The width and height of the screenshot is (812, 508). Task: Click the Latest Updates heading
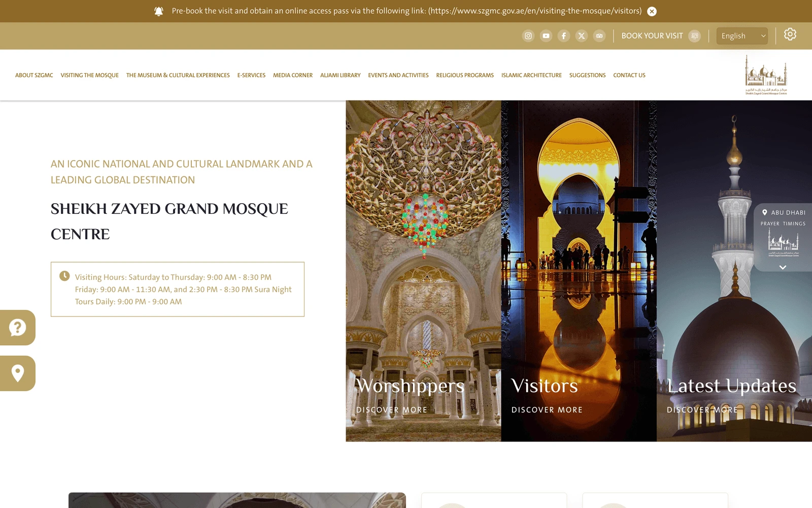click(731, 386)
